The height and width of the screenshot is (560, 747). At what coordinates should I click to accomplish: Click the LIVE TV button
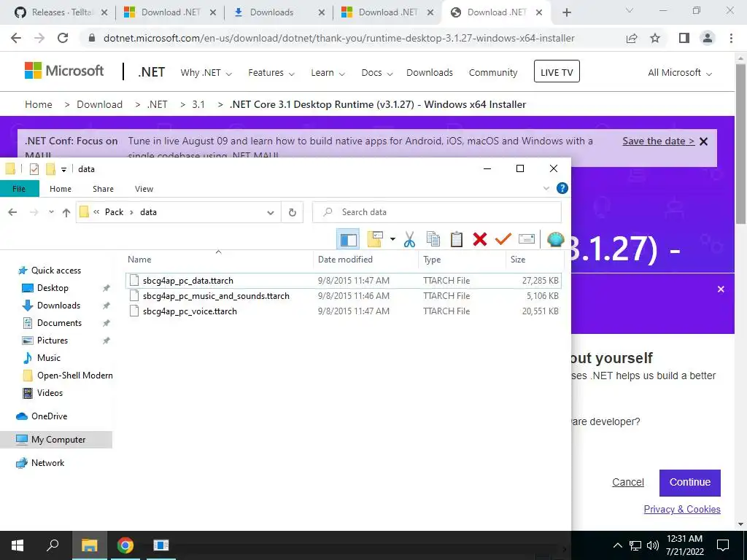pyautogui.click(x=557, y=71)
